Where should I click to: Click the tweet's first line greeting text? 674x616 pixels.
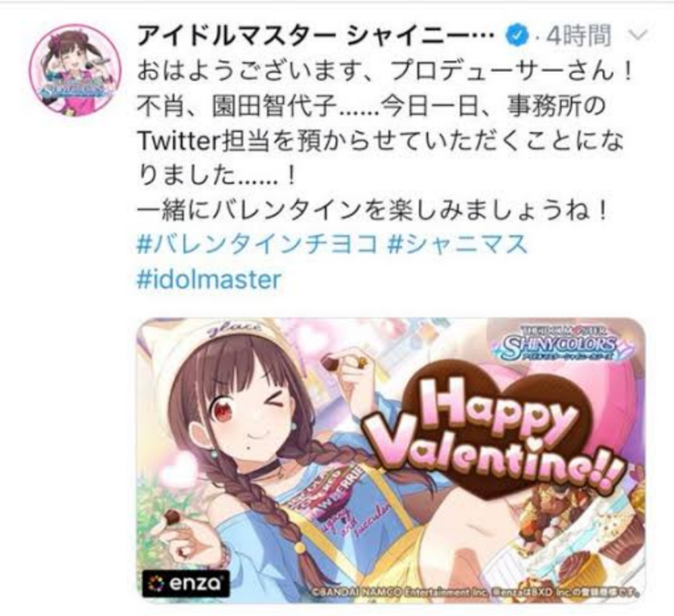(385, 71)
